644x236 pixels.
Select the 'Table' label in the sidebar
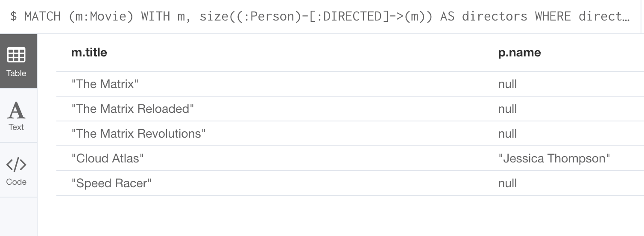pos(16,73)
